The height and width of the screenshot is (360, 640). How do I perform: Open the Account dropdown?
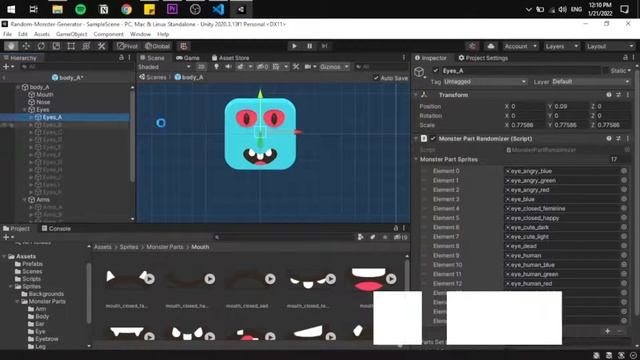tap(520, 46)
